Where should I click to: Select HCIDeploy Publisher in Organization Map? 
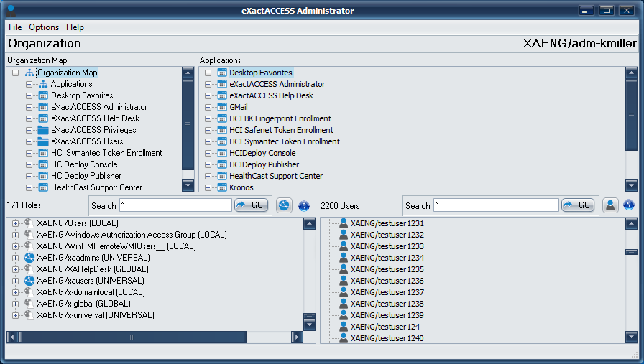(x=86, y=176)
